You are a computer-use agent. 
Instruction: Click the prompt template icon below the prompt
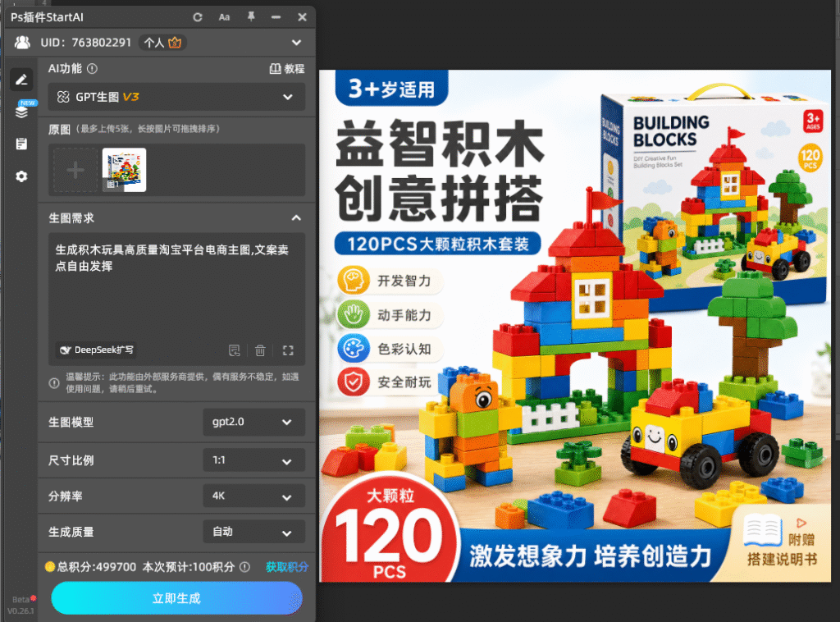pos(234,350)
